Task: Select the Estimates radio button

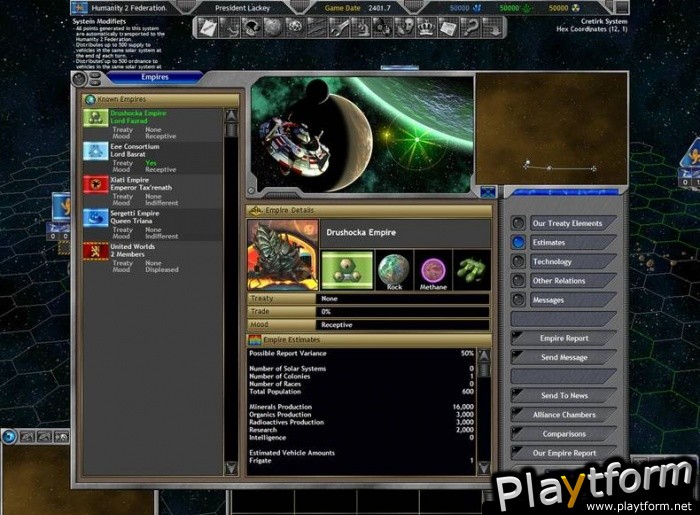Action: click(518, 242)
